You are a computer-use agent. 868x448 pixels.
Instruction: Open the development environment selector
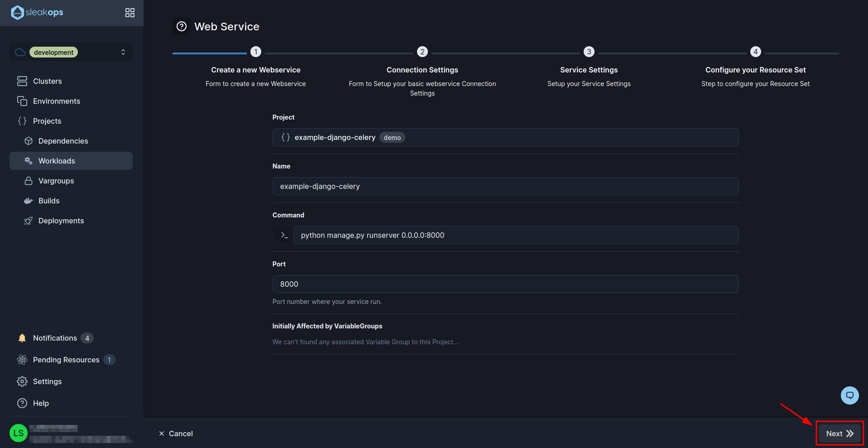(x=71, y=52)
